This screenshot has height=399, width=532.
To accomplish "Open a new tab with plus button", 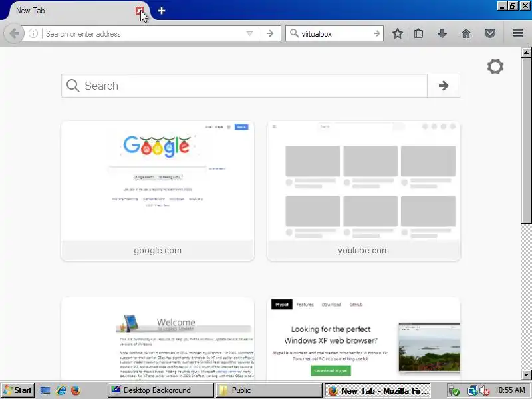I will pyautogui.click(x=162, y=11).
